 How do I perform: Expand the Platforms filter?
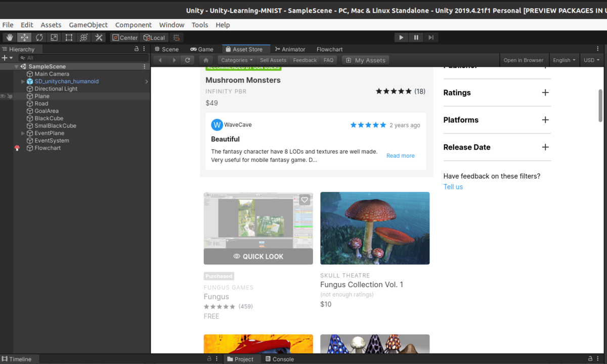[x=545, y=120]
